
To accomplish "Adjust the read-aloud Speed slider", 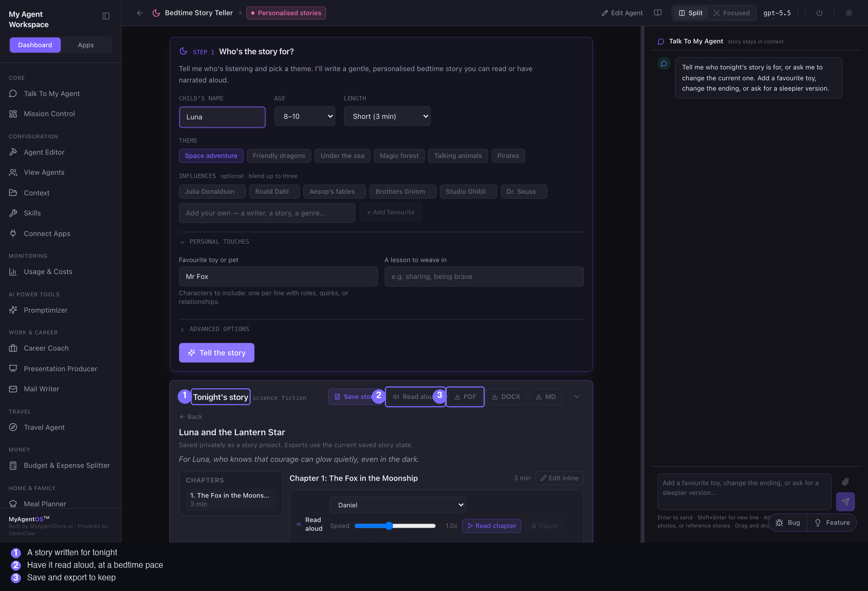I will point(395,526).
